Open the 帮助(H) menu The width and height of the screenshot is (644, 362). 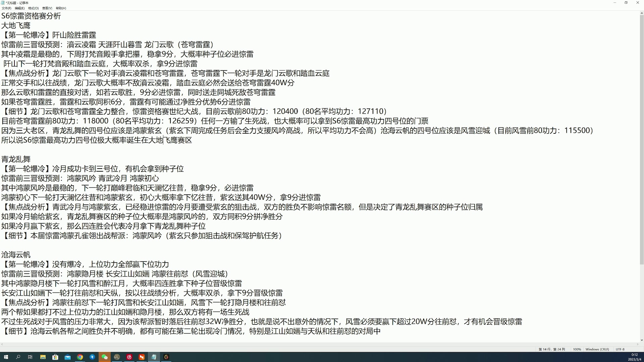tap(60, 8)
